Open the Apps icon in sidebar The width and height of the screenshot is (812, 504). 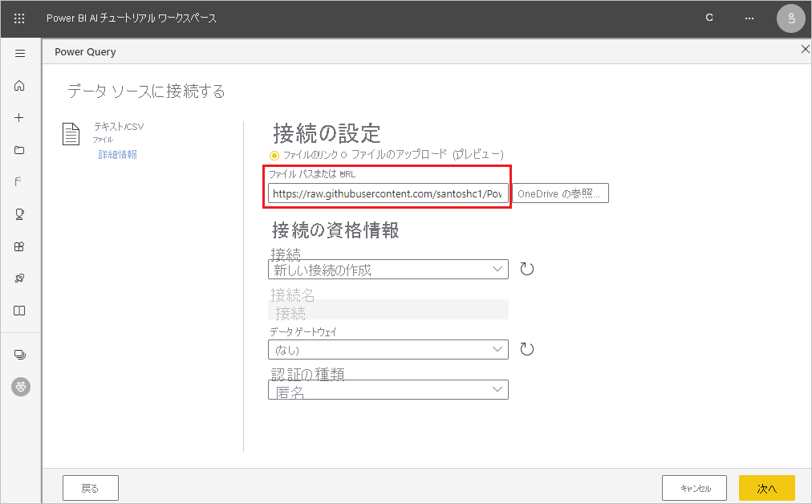pyautogui.click(x=19, y=246)
